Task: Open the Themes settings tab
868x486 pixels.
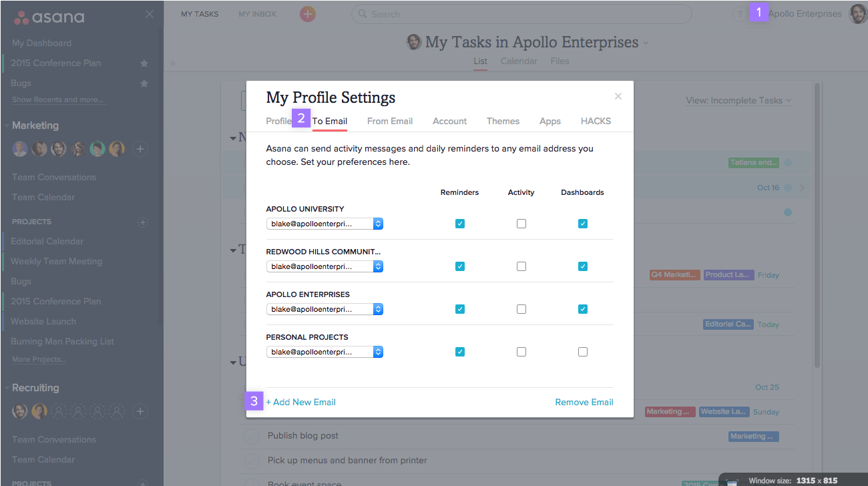Action: pyautogui.click(x=503, y=121)
